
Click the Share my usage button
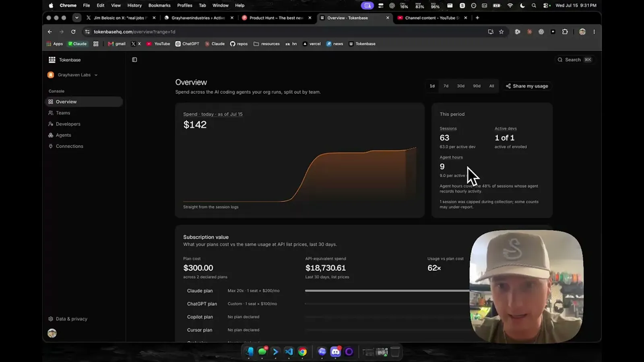coord(527,86)
